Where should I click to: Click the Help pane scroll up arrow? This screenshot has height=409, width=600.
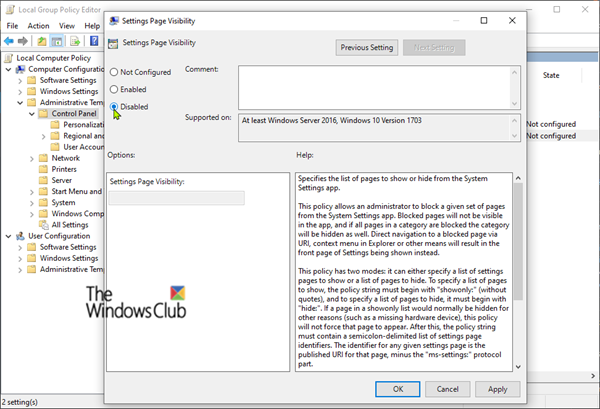(x=518, y=178)
